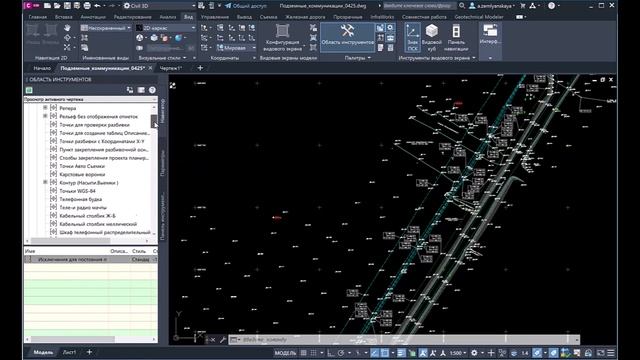Select the Pan hand tool
640x360 pixels.
(x=67, y=28)
